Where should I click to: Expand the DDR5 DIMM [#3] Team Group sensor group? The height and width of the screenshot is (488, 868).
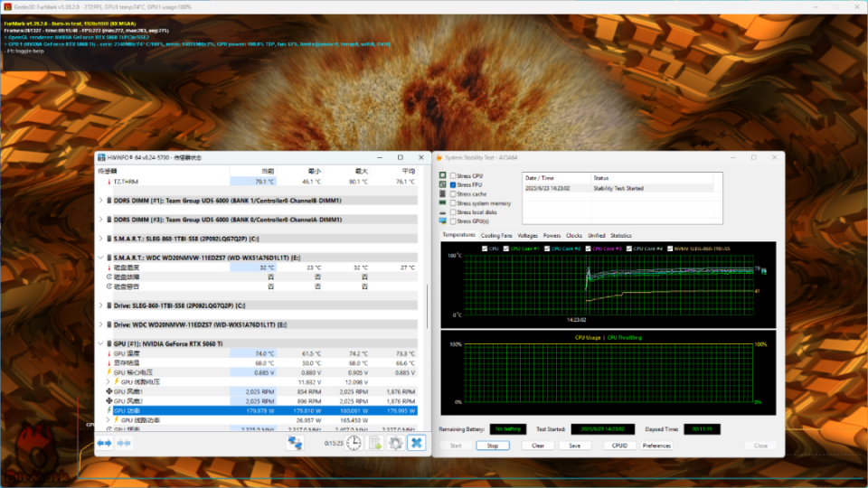click(100, 220)
